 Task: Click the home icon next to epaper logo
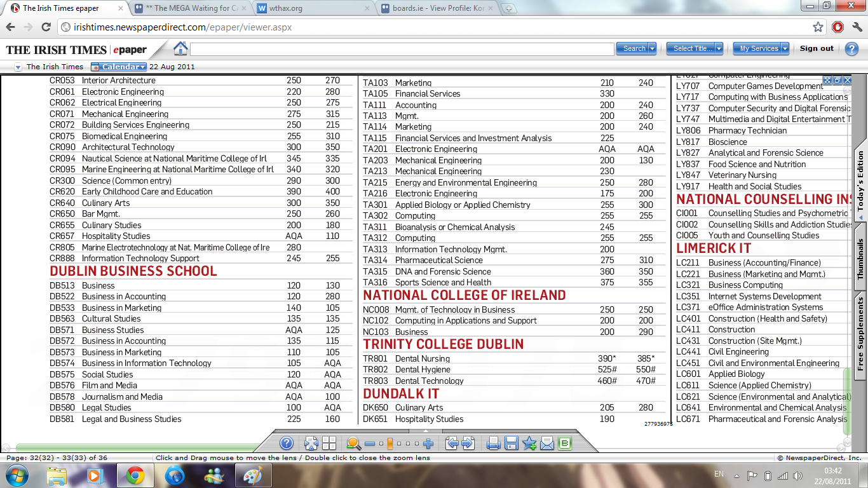pos(180,48)
